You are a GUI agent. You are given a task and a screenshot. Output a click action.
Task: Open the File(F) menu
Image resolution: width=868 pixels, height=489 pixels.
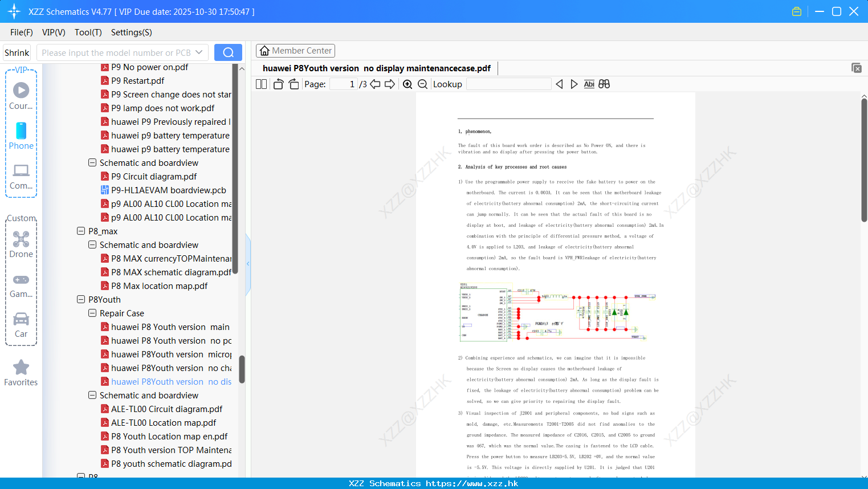[x=22, y=32]
